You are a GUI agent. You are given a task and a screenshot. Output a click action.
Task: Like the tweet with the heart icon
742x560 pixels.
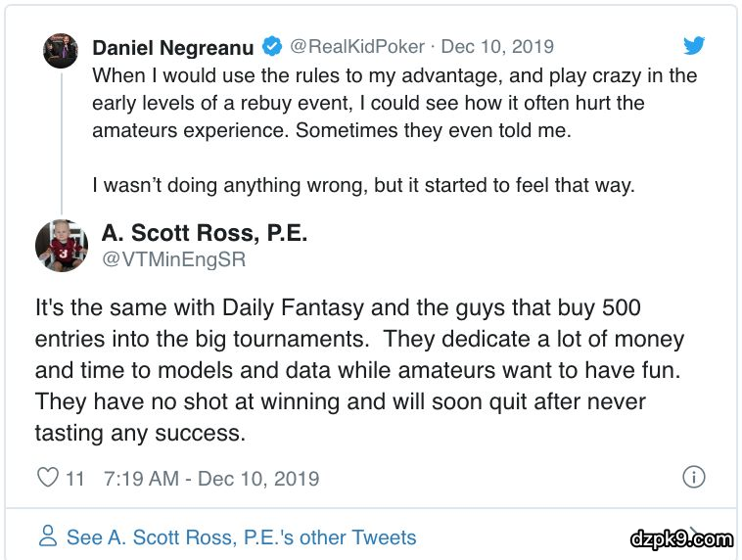coord(47,478)
